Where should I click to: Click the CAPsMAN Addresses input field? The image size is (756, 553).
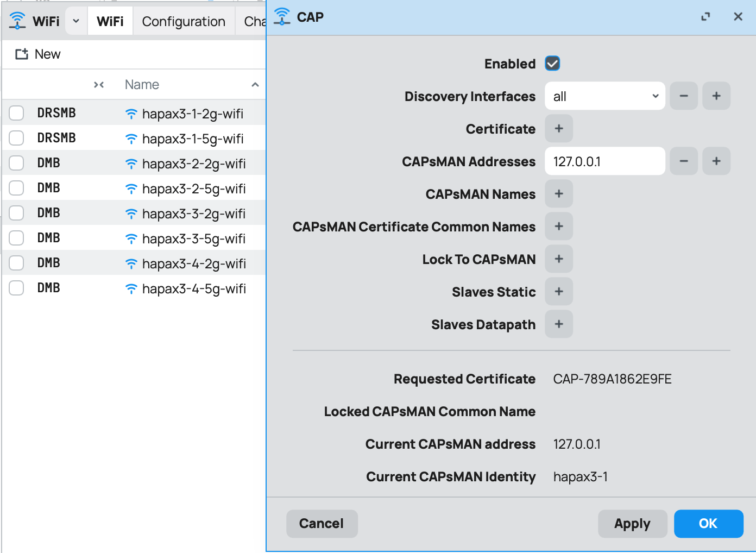(604, 161)
